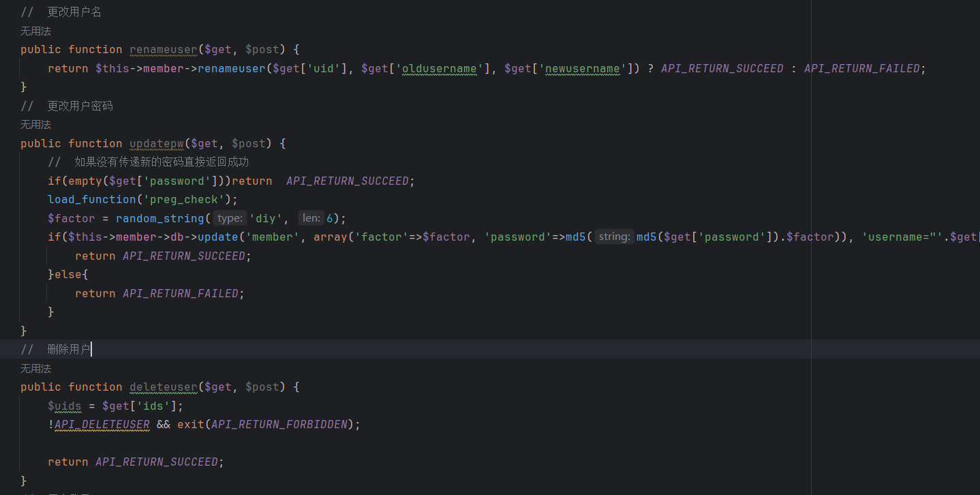This screenshot has height=495, width=980.
Task: Click deleteuser name in the function declaration
Action: [164, 387]
